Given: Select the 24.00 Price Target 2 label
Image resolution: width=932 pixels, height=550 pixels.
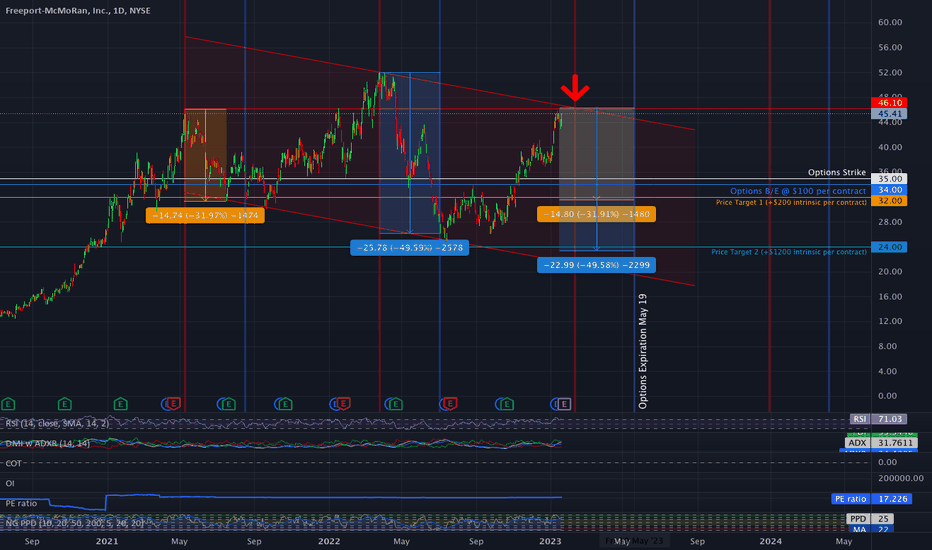Looking at the screenshot, I should click(889, 247).
